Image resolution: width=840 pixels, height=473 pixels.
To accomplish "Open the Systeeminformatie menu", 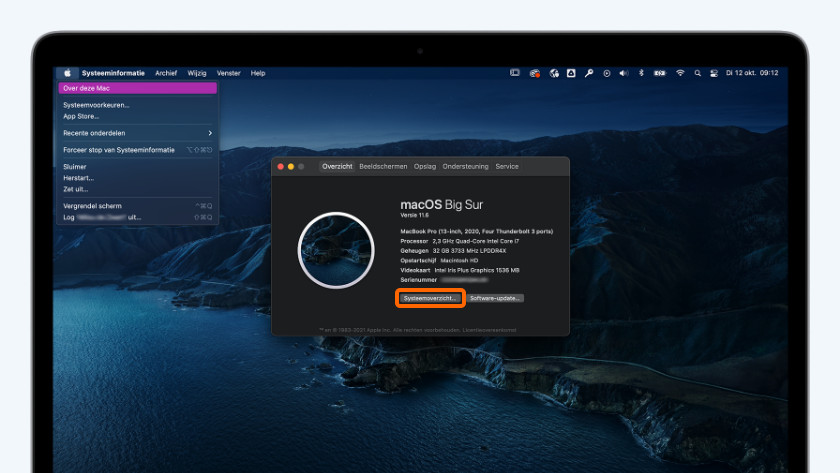I will tap(113, 73).
